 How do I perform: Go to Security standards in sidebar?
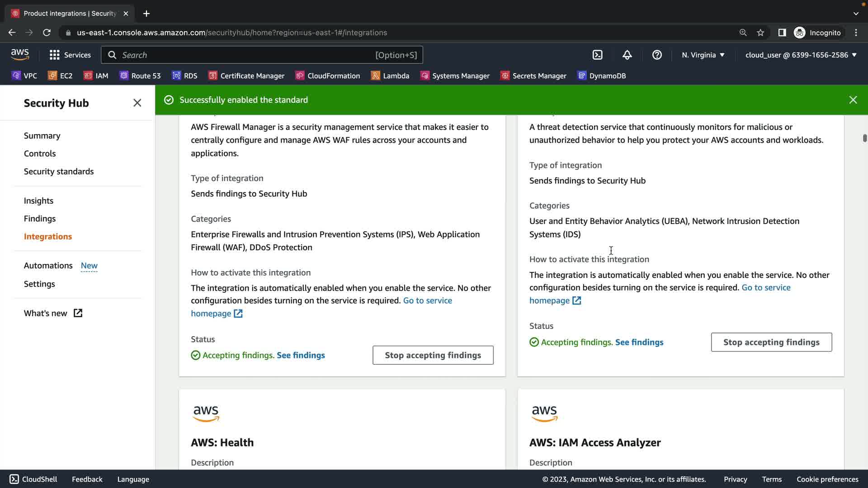[59, 171]
